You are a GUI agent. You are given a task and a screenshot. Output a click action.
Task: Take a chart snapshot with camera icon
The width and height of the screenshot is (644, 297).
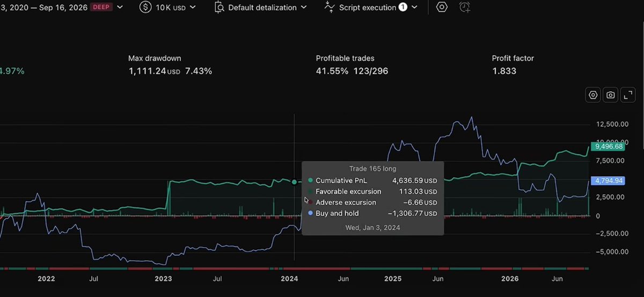click(x=611, y=95)
